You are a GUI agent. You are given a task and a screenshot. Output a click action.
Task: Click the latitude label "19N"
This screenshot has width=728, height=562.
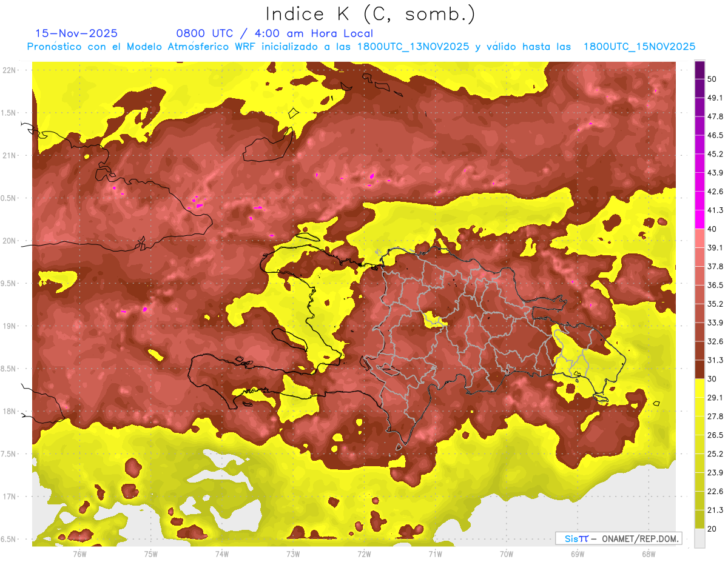tap(10, 326)
